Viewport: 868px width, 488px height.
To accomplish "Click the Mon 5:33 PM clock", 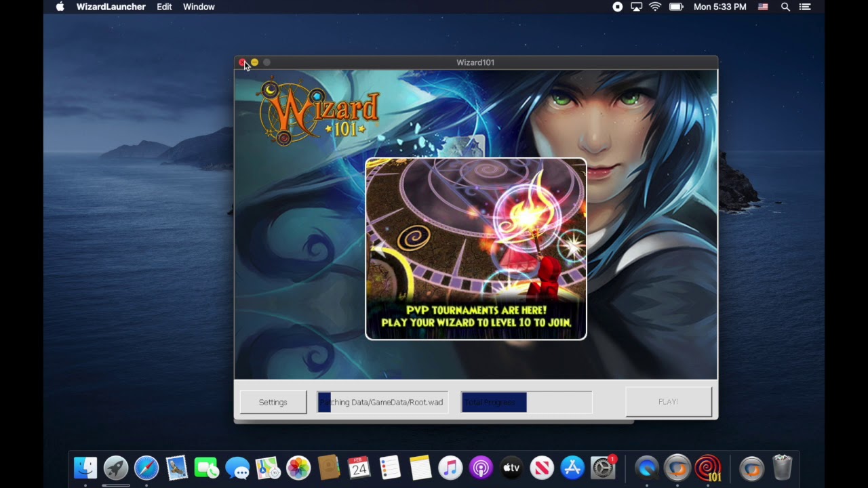I will pos(720,7).
